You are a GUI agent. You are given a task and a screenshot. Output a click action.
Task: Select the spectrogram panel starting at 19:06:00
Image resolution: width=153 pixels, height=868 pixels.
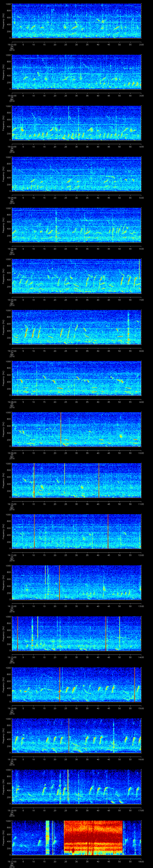click(x=76, y=276)
